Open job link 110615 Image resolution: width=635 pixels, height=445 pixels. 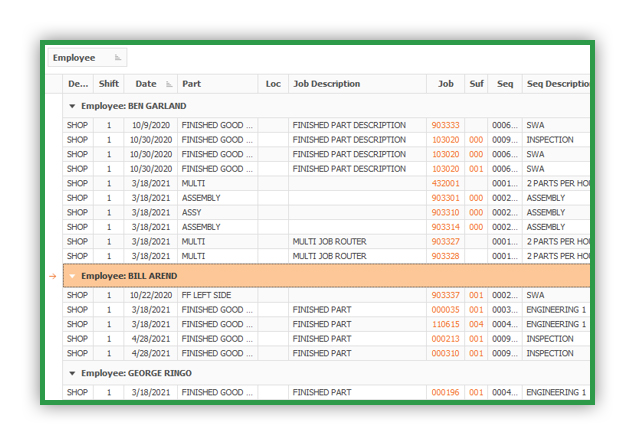point(445,324)
